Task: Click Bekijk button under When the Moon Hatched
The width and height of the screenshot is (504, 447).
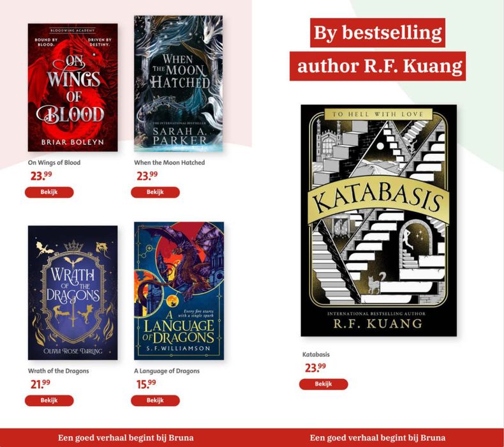Action: point(155,192)
